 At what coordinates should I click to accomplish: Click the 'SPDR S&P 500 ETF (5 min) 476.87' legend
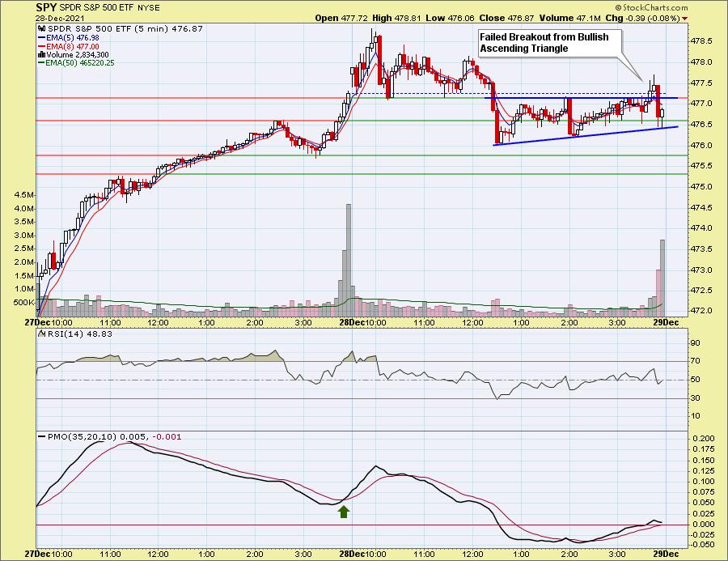coord(125,29)
